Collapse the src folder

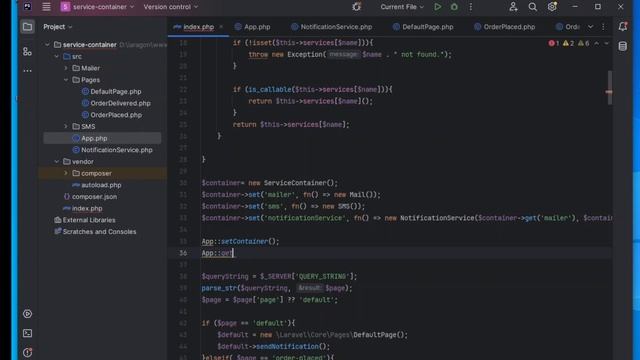(57, 56)
